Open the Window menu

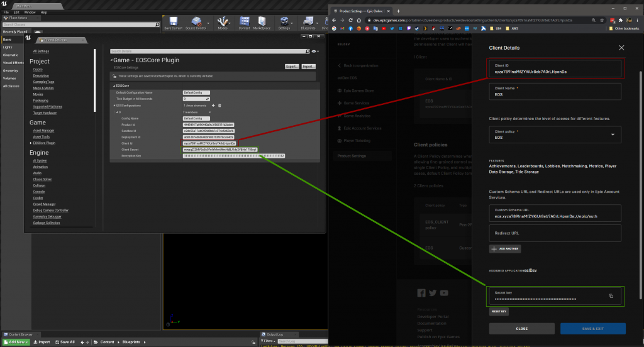pos(30,13)
